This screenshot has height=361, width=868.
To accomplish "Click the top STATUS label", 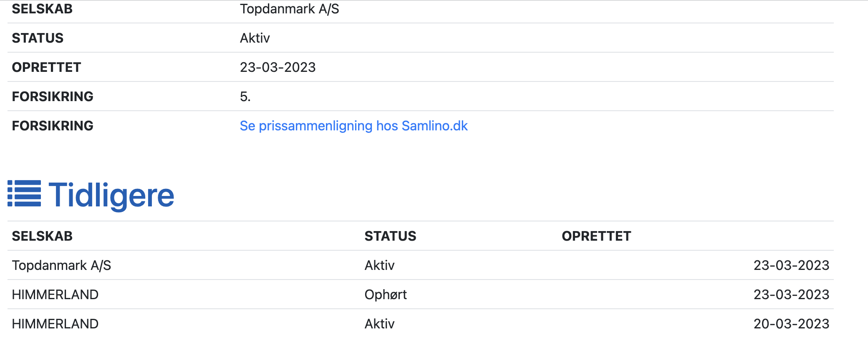I will (38, 38).
